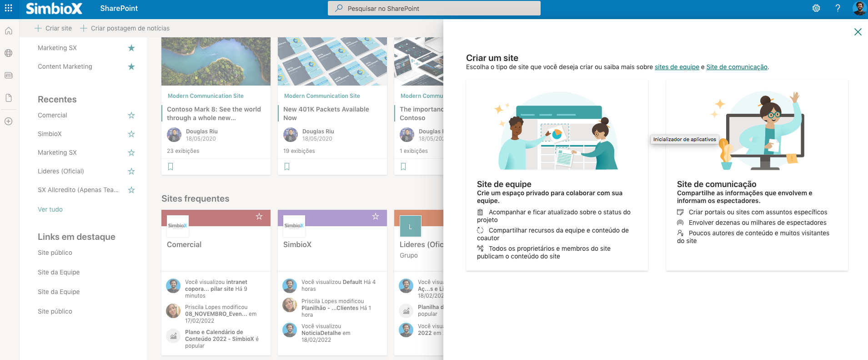Open the Contoso Mark 8 lake thumbnail
This screenshot has width=868, height=360.
tap(216, 61)
